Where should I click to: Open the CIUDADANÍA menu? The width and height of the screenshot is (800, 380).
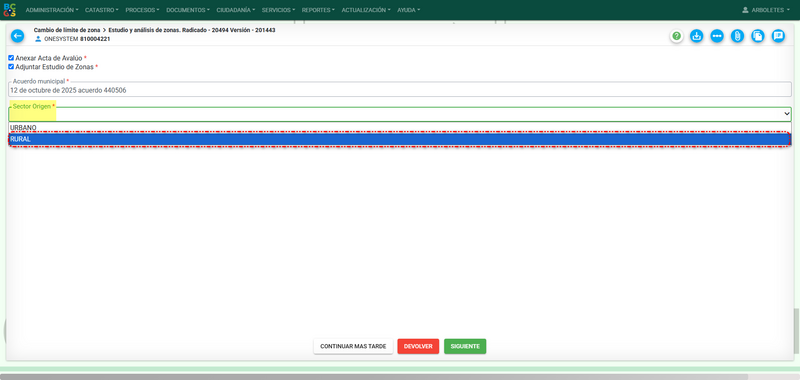[x=236, y=10]
